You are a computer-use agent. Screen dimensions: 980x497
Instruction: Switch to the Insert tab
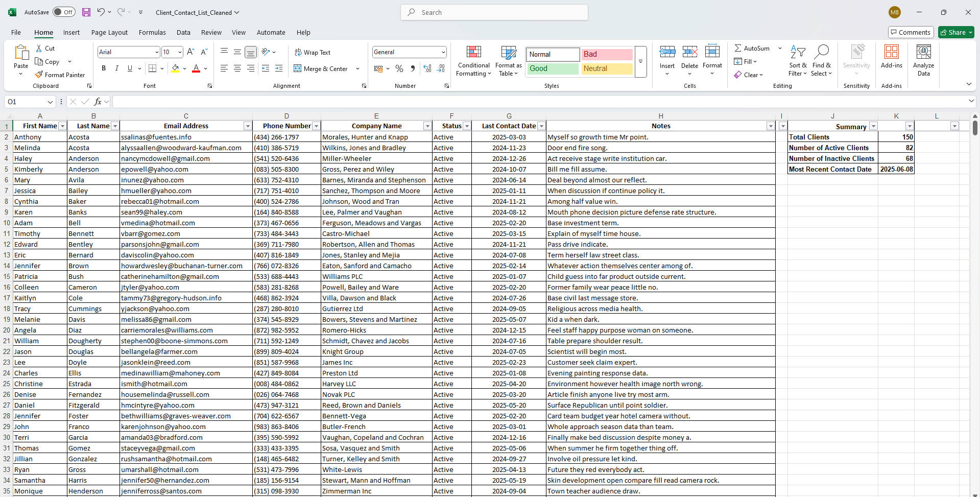point(71,32)
